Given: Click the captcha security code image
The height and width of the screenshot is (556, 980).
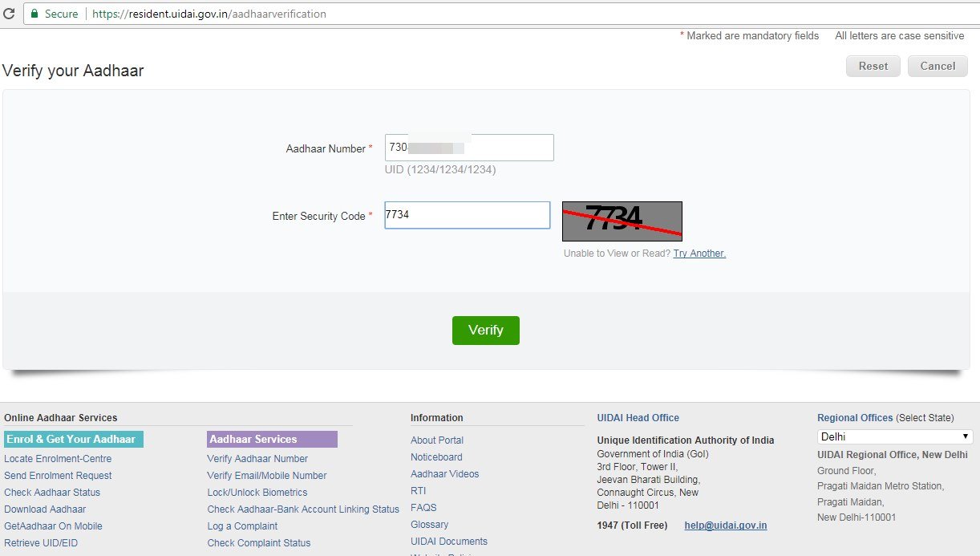Looking at the screenshot, I should click(x=622, y=221).
